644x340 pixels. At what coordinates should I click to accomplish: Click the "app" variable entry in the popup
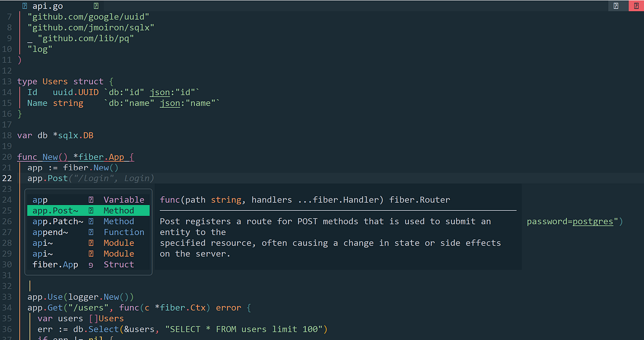[40, 199]
